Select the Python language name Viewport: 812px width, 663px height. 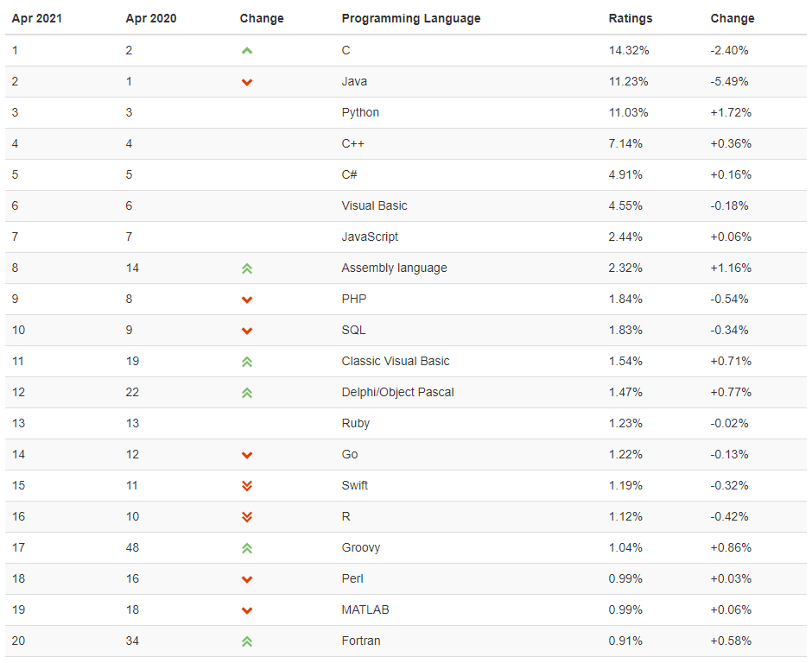click(x=360, y=113)
